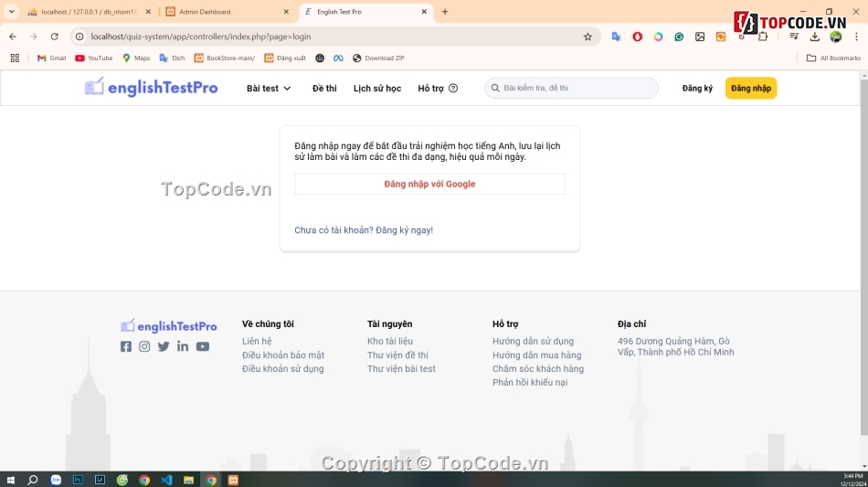Switch to the localhost db_nhom17 tab
This screenshot has width=868, height=487.
(x=89, y=12)
